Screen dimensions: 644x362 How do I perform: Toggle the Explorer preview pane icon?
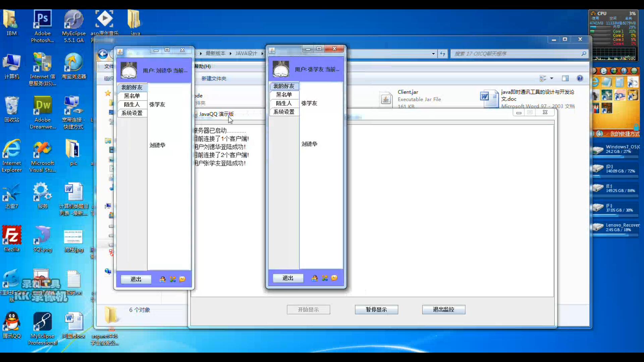click(x=565, y=78)
